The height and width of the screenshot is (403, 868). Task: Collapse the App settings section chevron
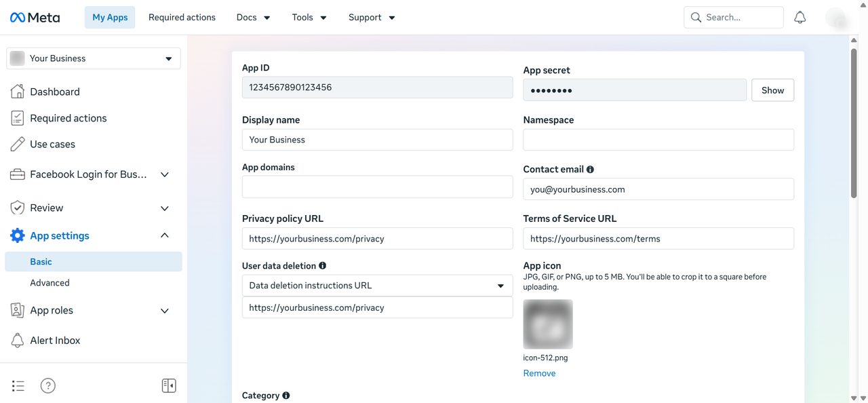coord(164,235)
